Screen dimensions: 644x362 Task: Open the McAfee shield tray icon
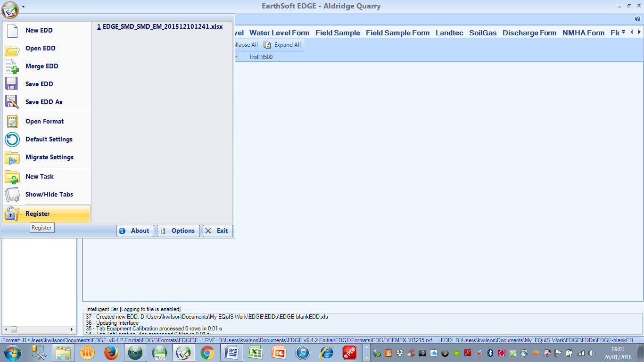547,353
